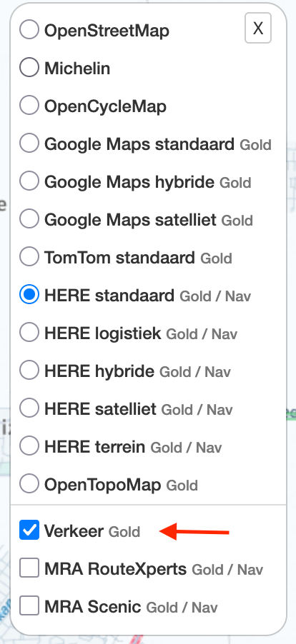This screenshot has width=296, height=644.
Task: Click the selected HERE standaard radio
Action: [x=29, y=294]
